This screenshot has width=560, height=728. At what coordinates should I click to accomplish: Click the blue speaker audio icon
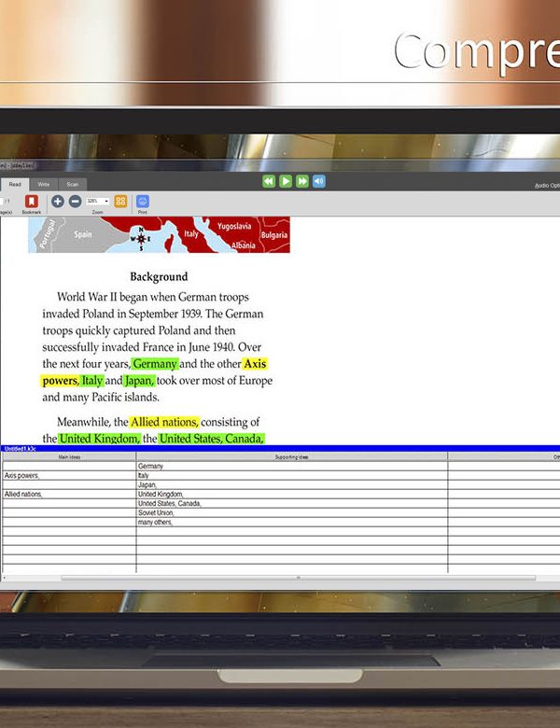point(318,181)
